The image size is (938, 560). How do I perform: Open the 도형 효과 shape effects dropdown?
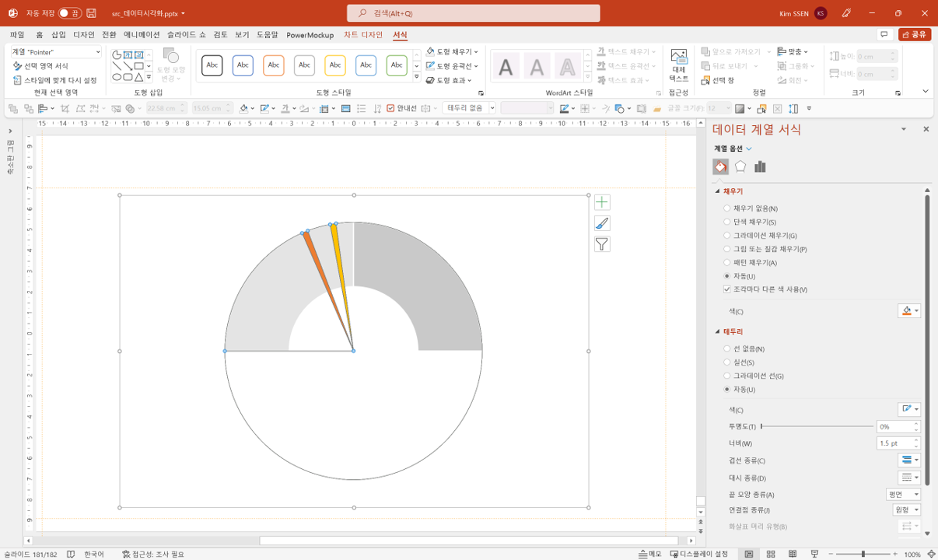(449, 80)
